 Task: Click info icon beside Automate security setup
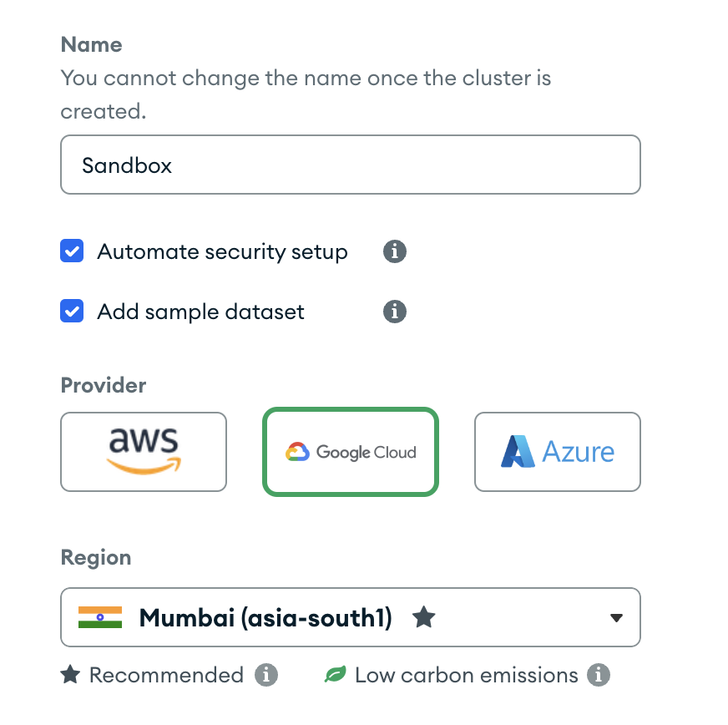click(x=395, y=251)
